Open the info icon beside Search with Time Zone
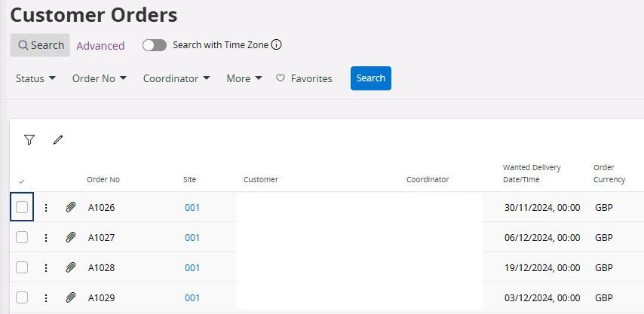 pyautogui.click(x=277, y=44)
